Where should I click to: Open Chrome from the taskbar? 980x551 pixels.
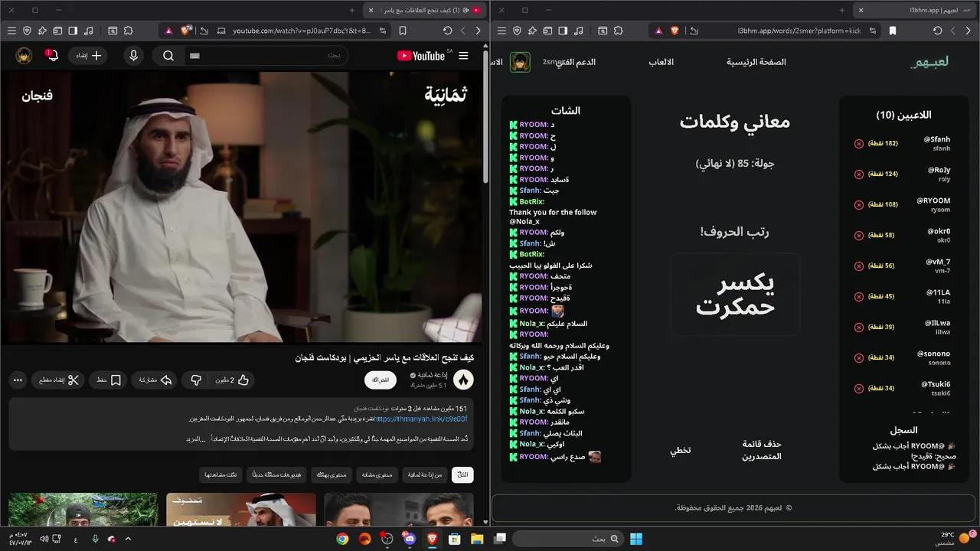[342, 539]
